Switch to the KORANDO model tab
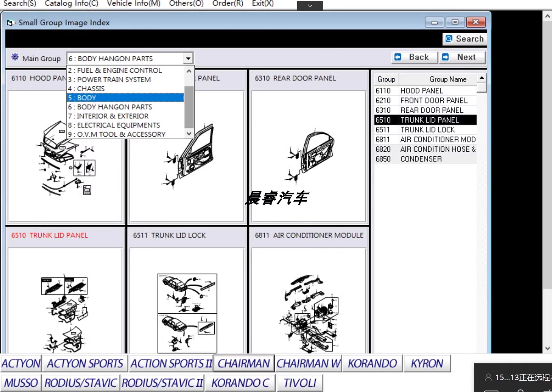This screenshot has height=392, width=552. 372,364
